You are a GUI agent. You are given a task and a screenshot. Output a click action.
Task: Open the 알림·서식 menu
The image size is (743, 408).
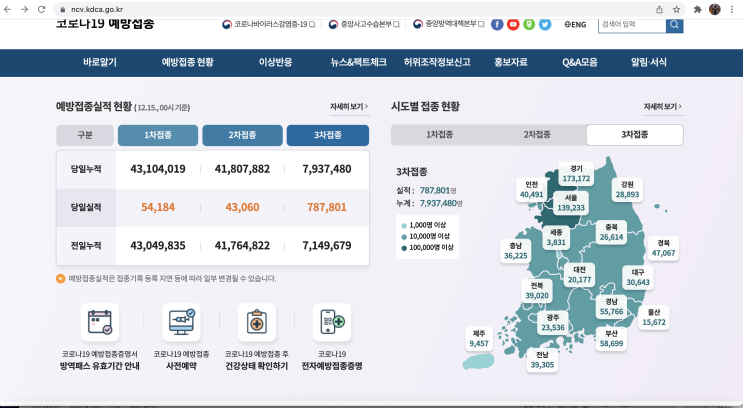tap(649, 62)
